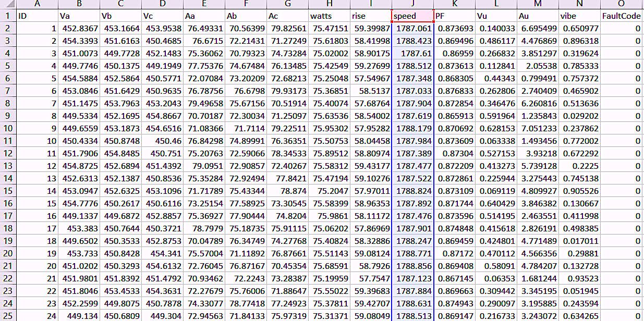Select cell with value 1787.061
Screen dimensions: 644x321
tap(412, 28)
